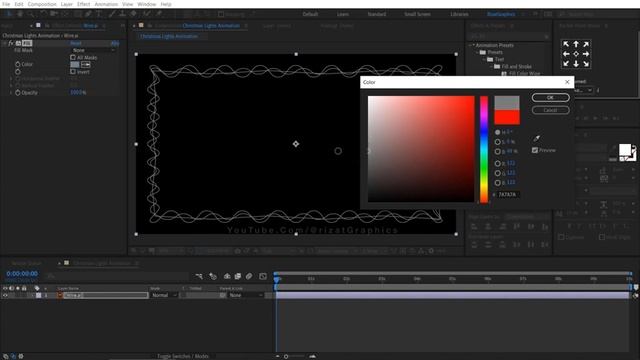This screenshot has height=360, width=640.
Task: Click the hex color input field
Action: [508, 195]
